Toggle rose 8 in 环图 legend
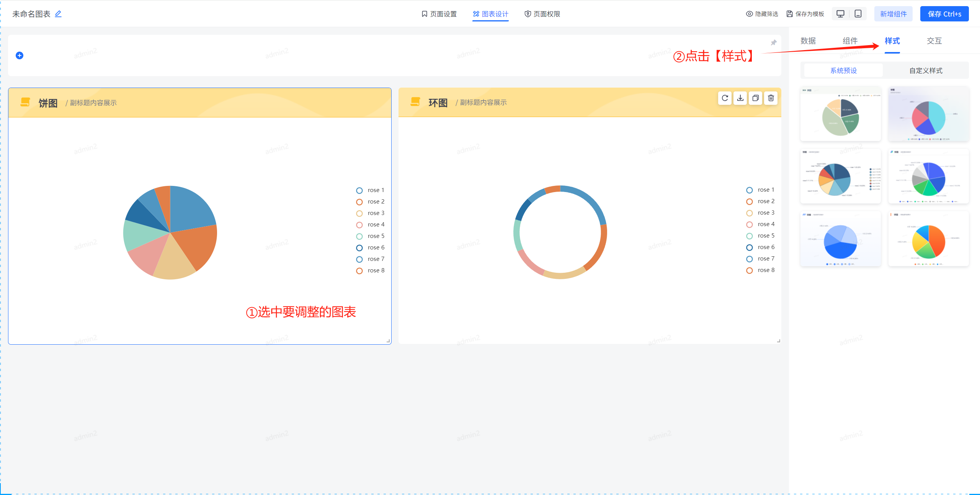The height and width of the screenshot is (495, 980). (x=760, y=270)
